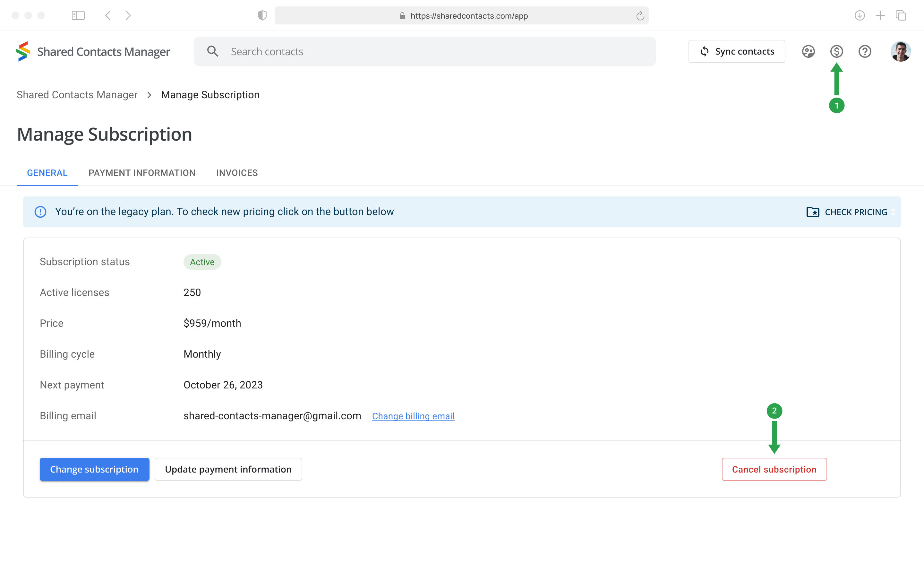Screen dimensions: 924x565
Task: Open a new tab with plus icon
Action: click(x=880, y=15)
